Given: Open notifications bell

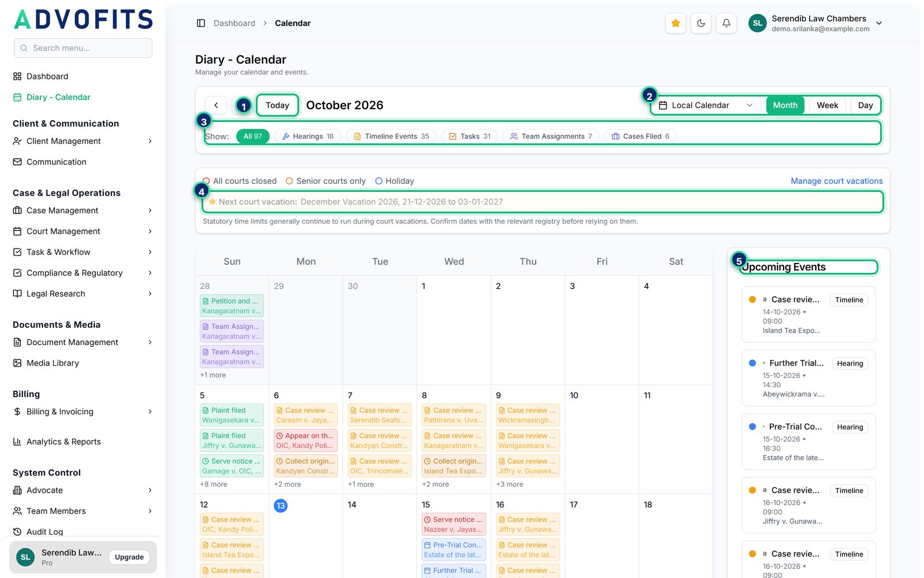Looking at the screenshot, I should [726, 23].
